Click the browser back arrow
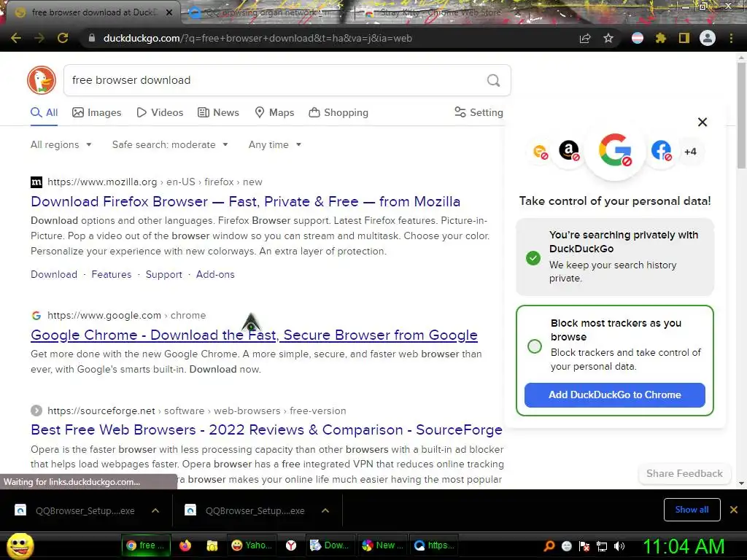The height and width of the screenshot is (560, 747). [x=16, y=38]
